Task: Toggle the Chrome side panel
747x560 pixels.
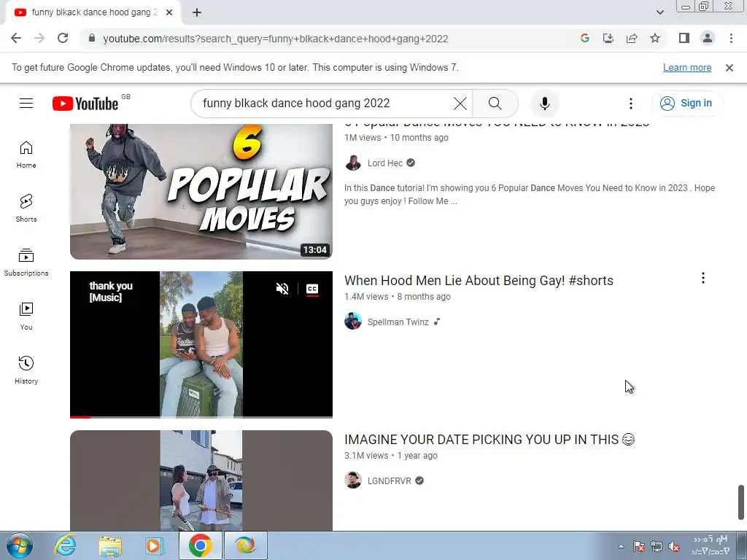Action: coord(684,39)
